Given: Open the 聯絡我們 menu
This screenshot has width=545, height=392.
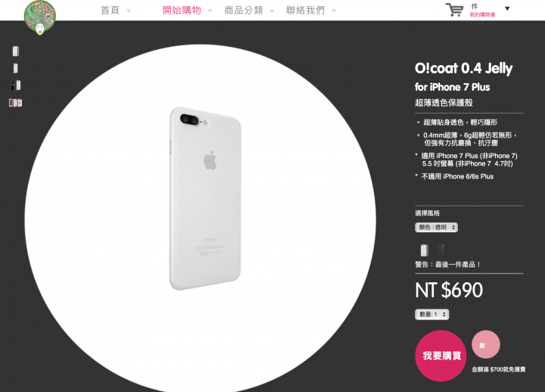Looking at the screenshot, I should click(x=306, y=11).
